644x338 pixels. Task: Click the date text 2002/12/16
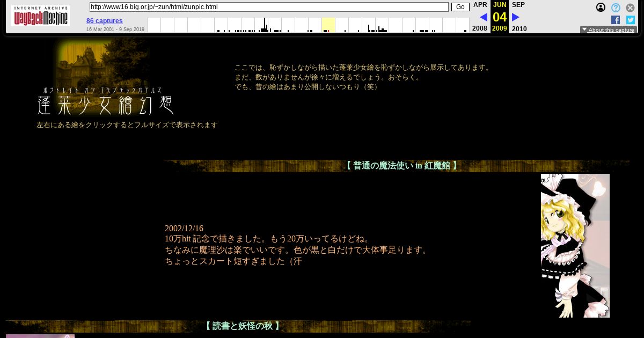click(184, 229)
